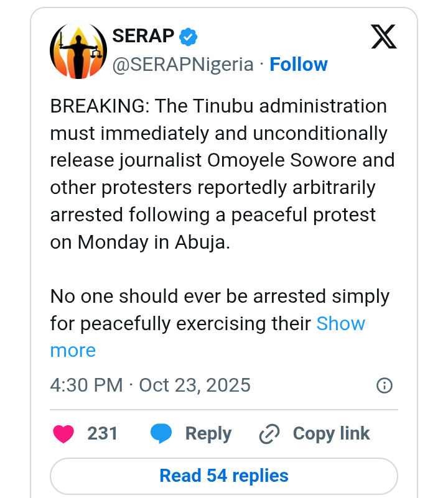448x498 pixels.
Task: Click the SERAP display name
Action: [143, 37]
